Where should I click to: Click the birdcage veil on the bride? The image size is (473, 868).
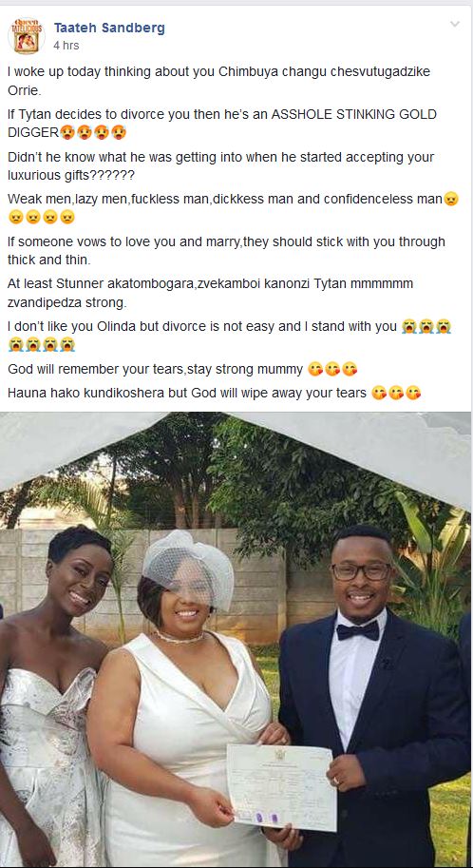point(188,570)
